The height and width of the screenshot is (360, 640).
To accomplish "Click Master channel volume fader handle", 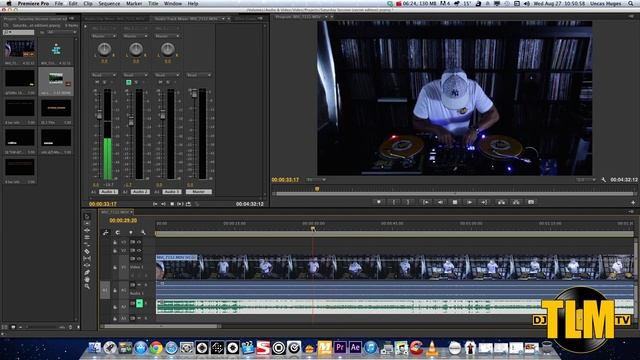I will (x=194, y=94).
